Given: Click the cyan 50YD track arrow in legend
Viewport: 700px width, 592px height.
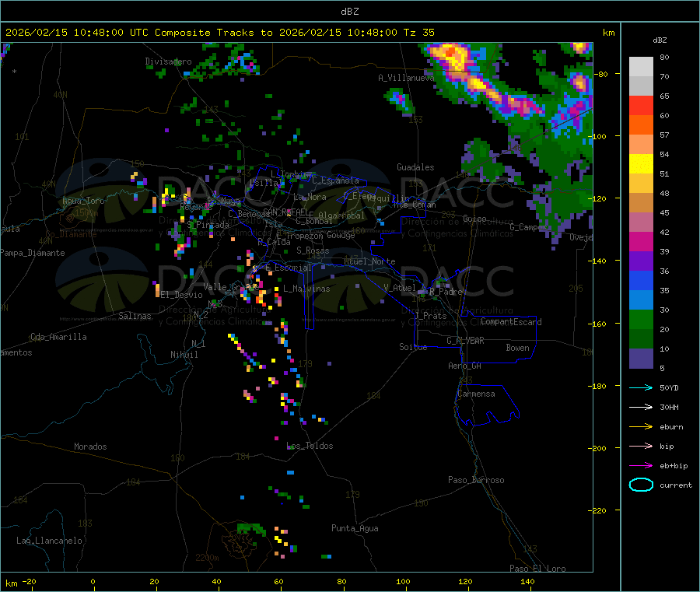Looking at the screenshot, I should click(641, 387).
